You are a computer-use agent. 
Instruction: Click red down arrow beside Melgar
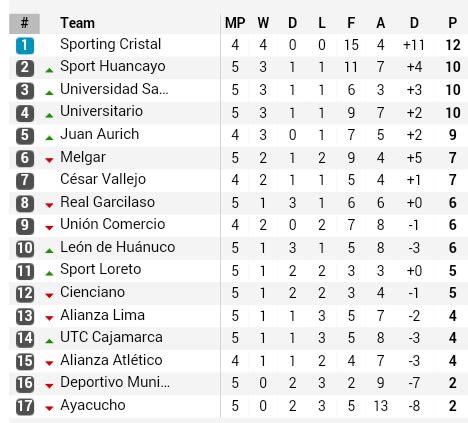[x=49, y=160]
